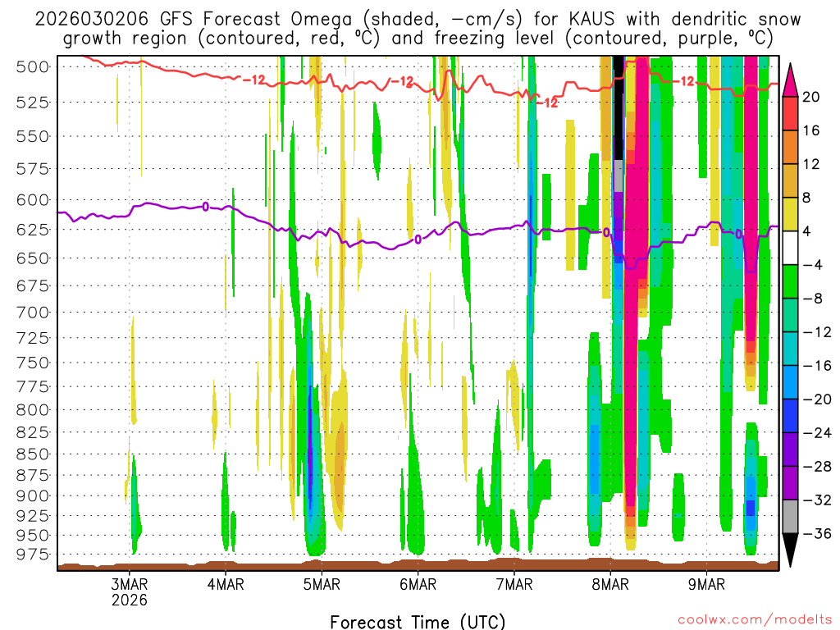Click the 525 pressure level label
The width and height of the screenshot is (840, 630).
tap(32, 102)
